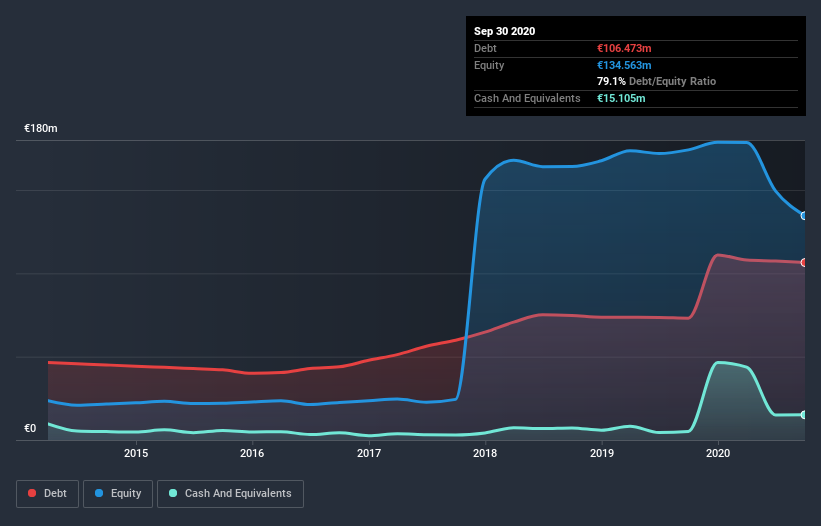Viewport: 821px width, 526px height.
Task: Click the 2017 axis label
Action: tap(369, 453)
